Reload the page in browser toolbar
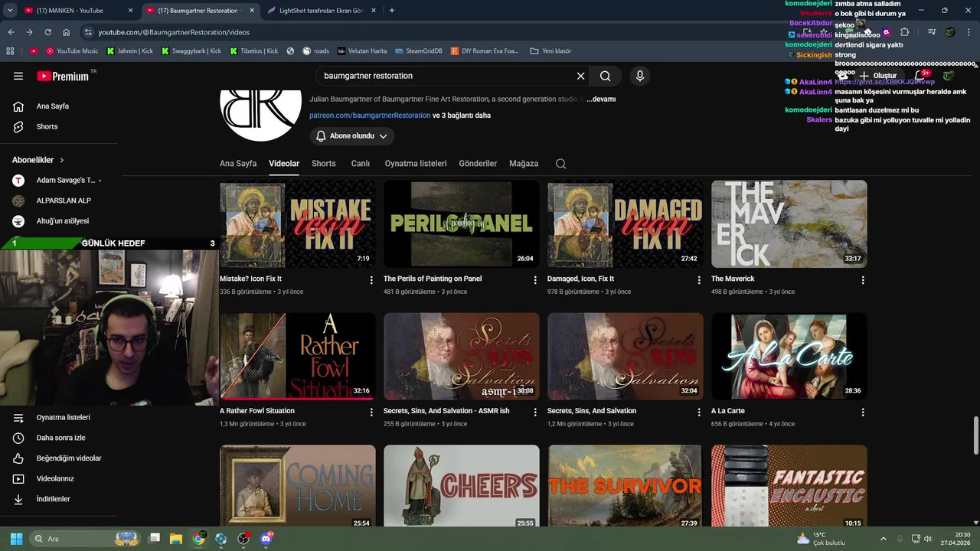Viewport: 980px width, 551px height. coord(47,32)
